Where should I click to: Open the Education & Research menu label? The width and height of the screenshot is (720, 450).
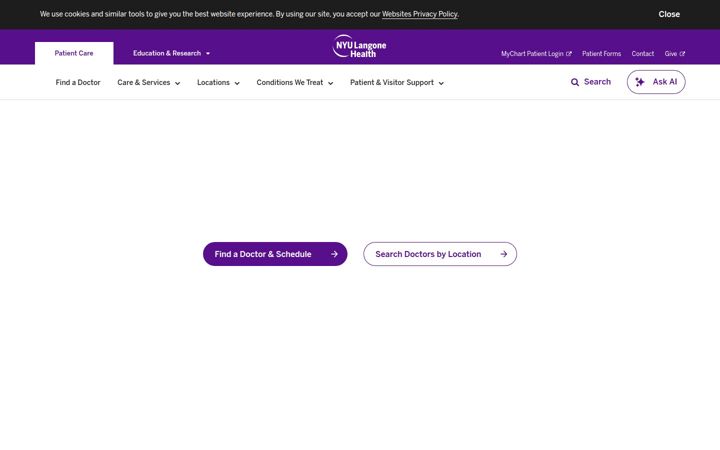point(167,53)
